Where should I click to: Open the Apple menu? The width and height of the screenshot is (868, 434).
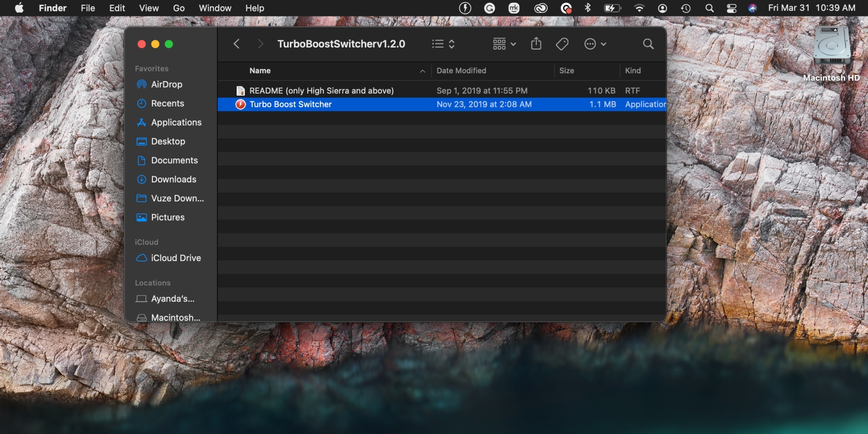coord(19,8)
